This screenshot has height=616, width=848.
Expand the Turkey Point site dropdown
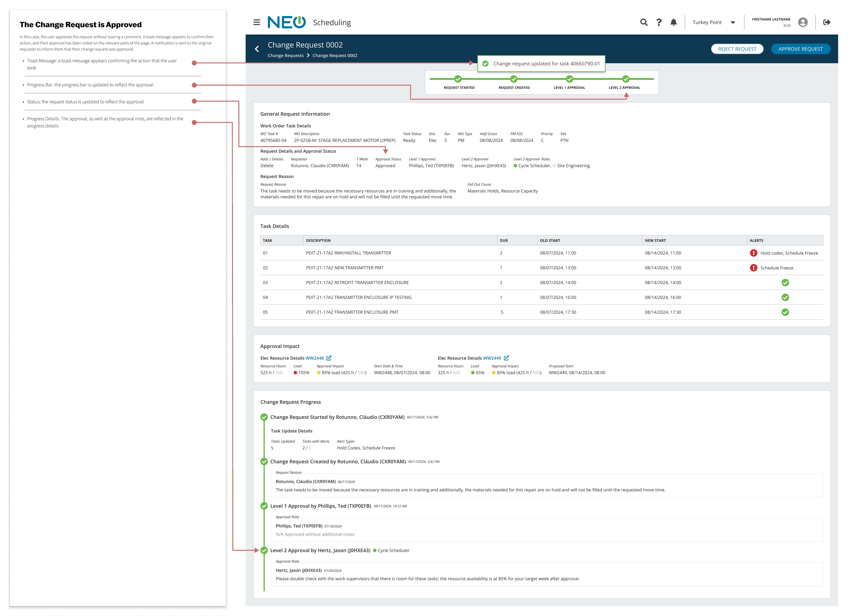point(733,23)
